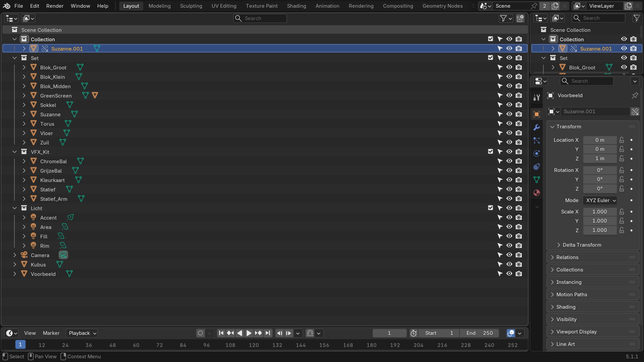Open the Material properties tab icon
Viewport: 644px width, 362px height.
(x=537, y=193)
